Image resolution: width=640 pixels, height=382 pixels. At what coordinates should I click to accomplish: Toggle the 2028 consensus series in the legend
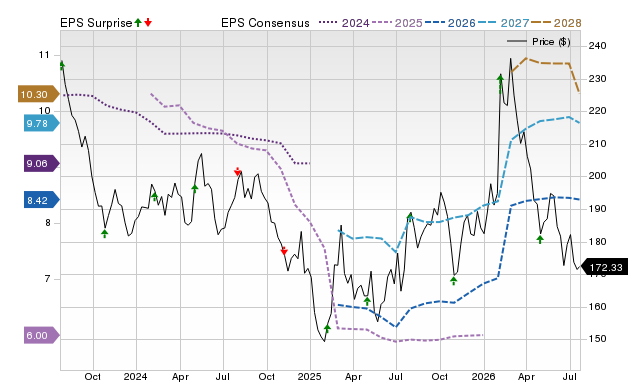click(x=556, y=23)
